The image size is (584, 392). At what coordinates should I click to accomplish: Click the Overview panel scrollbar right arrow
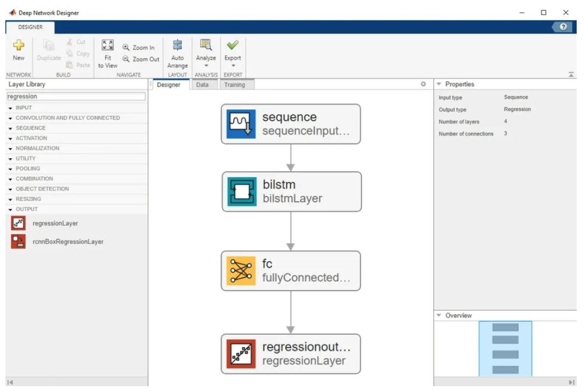click(571, 382)
